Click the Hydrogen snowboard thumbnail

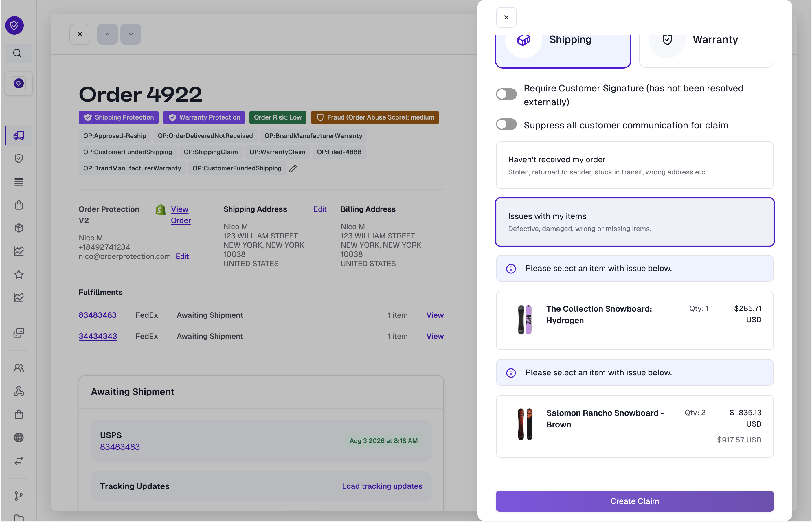pyautogui.click(x=525, y=320)
